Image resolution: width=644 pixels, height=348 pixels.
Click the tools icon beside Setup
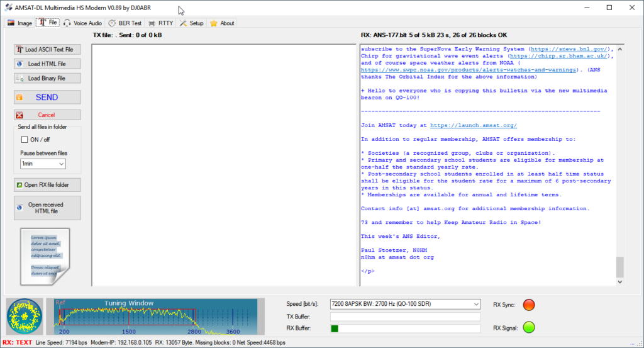tap(183, 23)
